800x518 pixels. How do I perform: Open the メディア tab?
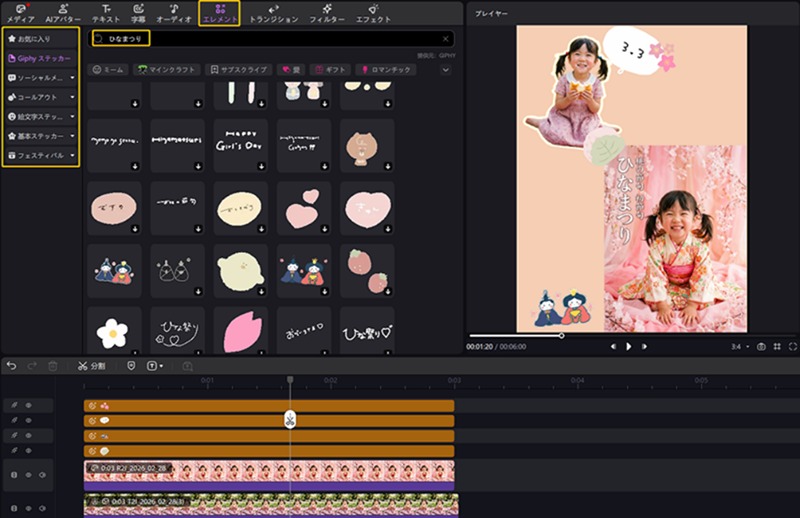click(x=20, y=14)
